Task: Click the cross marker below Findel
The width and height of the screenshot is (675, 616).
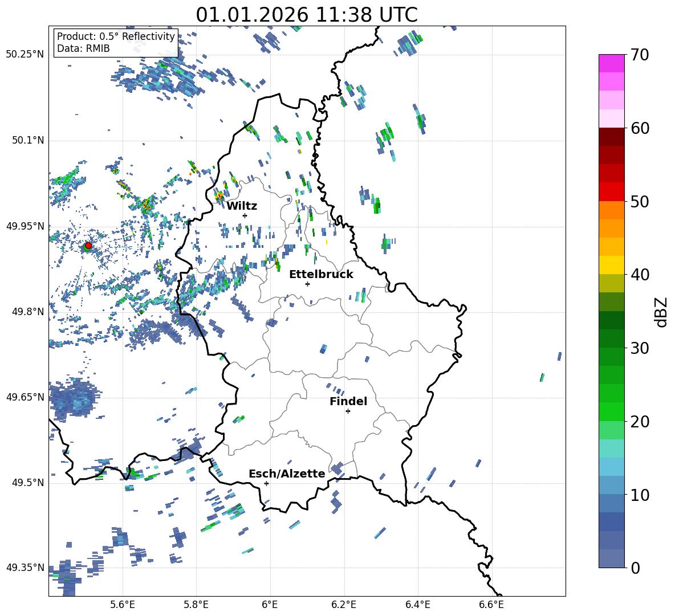Action: coord(348,411)
